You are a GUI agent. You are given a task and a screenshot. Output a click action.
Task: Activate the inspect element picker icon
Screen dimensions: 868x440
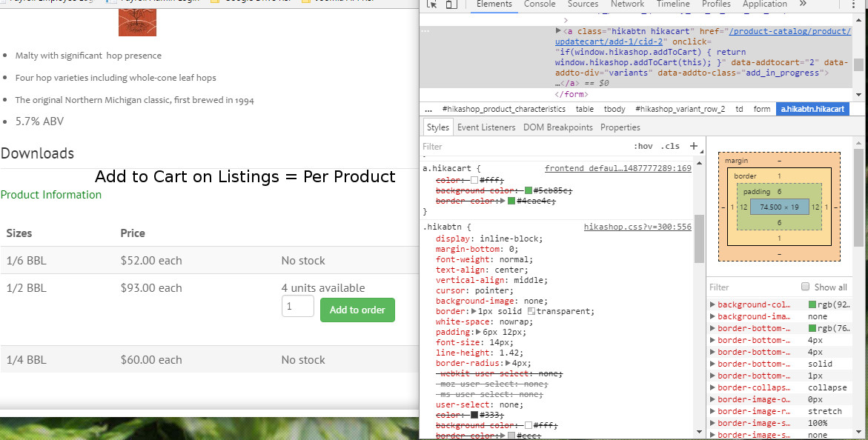433,4
